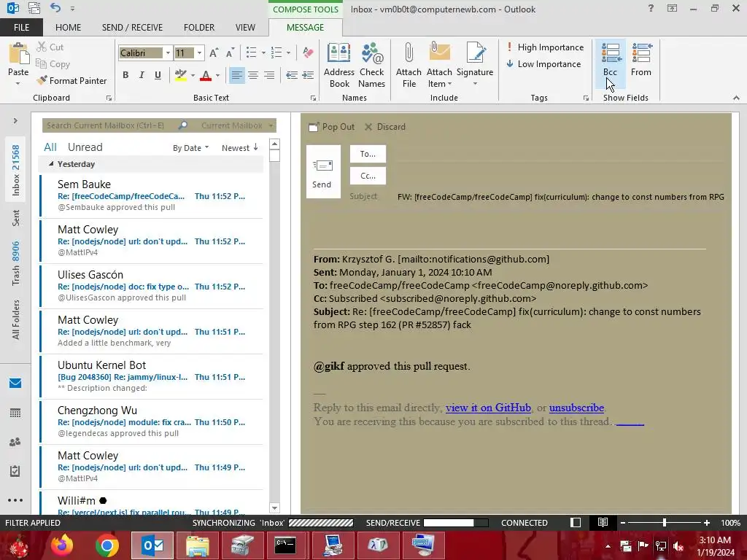Open the Tasks navigation icon
The image size is (747, 560).
click(15, 471)
